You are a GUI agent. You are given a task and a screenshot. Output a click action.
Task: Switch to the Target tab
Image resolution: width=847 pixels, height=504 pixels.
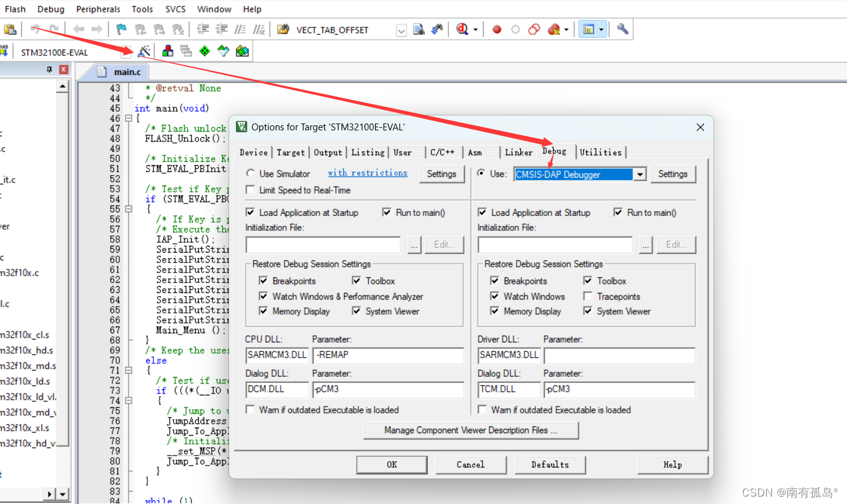(x=291, y=152)
